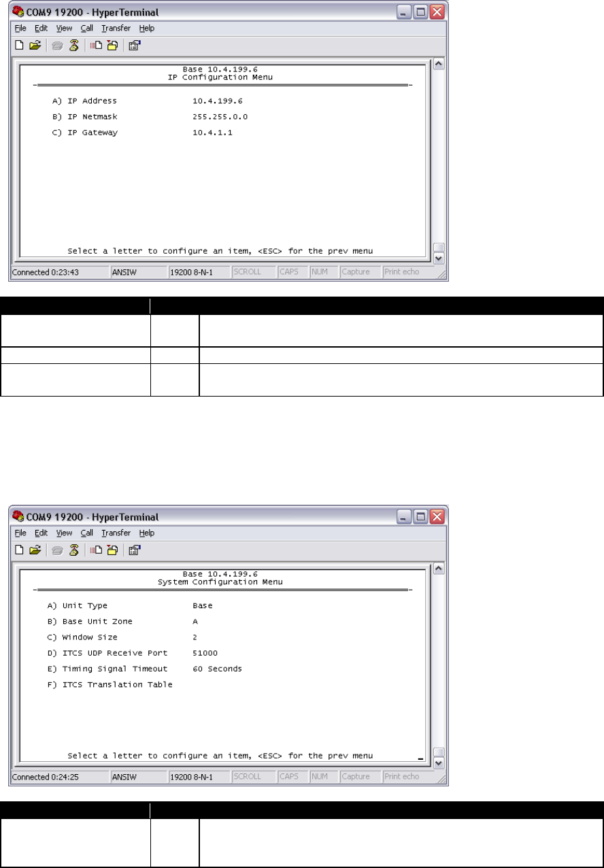Click Open file icon in IP Configuration window
Screen dimensions: 604x868
[x=34, y=45]
